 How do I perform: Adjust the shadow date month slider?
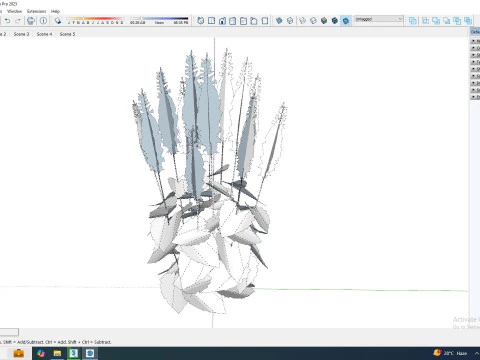click(95, 19)
